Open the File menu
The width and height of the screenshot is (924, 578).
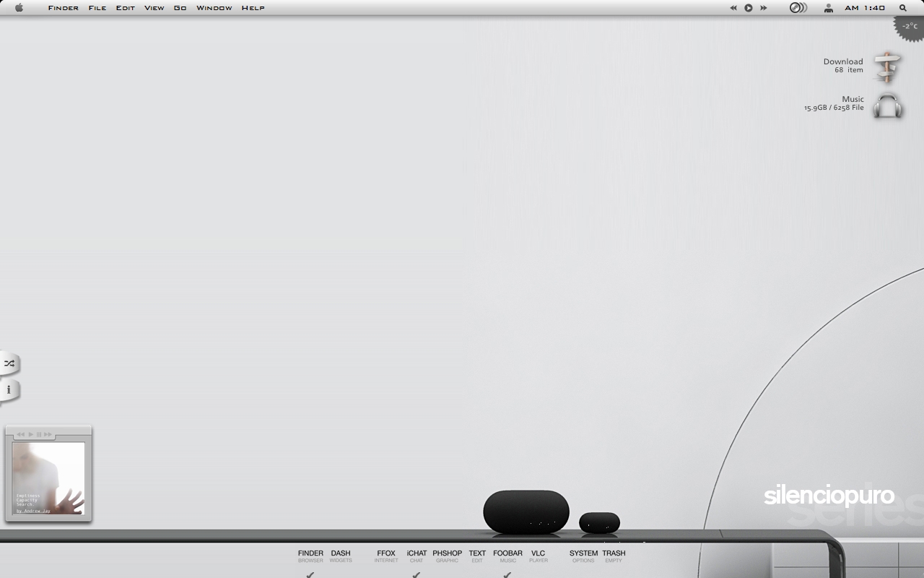click(97, 8)
